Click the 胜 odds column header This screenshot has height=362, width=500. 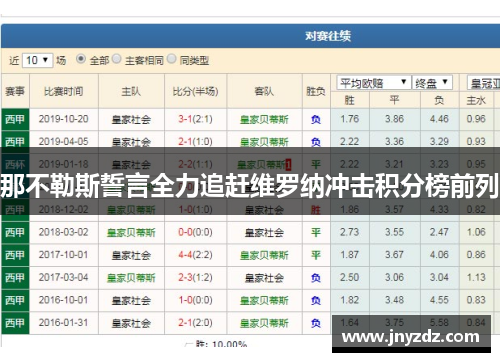(350, 100)
